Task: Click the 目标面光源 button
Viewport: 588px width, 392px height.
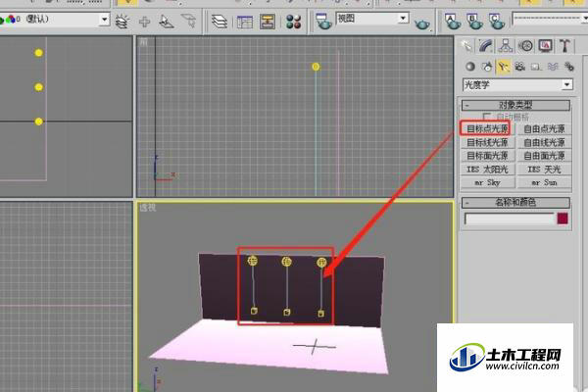Action: coord(487,156)
